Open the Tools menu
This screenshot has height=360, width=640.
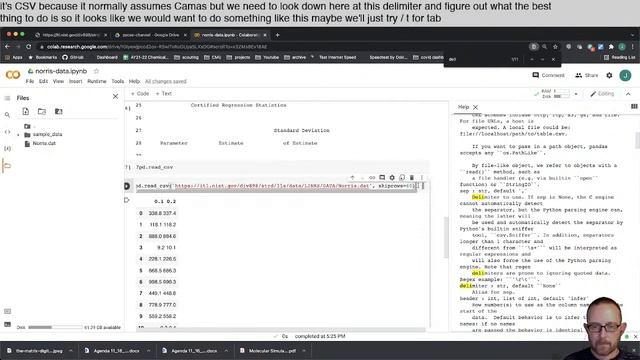point(118,82)
